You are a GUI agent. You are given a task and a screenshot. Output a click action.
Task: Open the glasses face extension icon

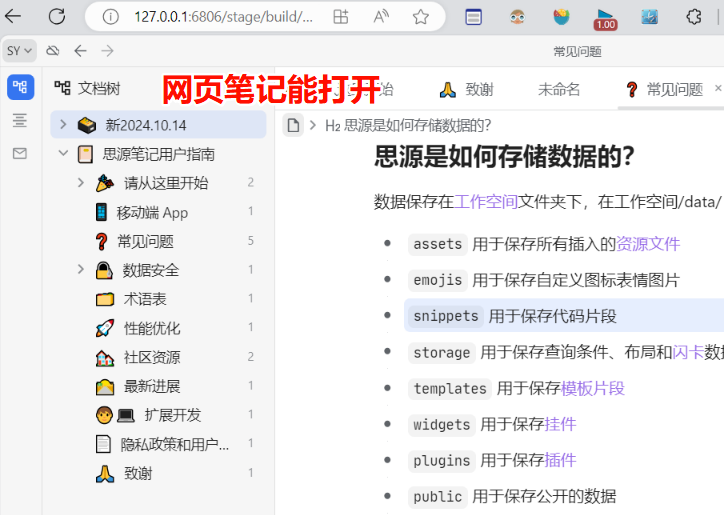[x=518, y=17]
